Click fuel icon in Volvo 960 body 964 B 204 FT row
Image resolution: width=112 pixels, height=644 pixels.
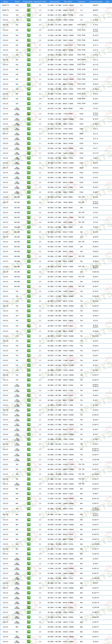tap(29, 627)
